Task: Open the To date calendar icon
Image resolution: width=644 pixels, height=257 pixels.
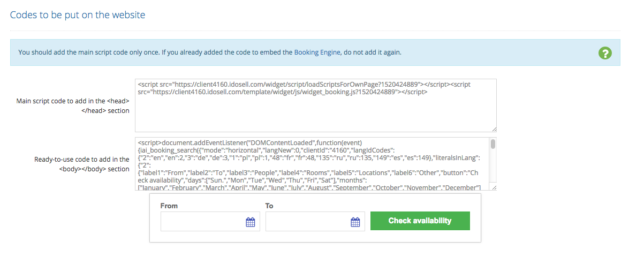Action: click(355, 222)
